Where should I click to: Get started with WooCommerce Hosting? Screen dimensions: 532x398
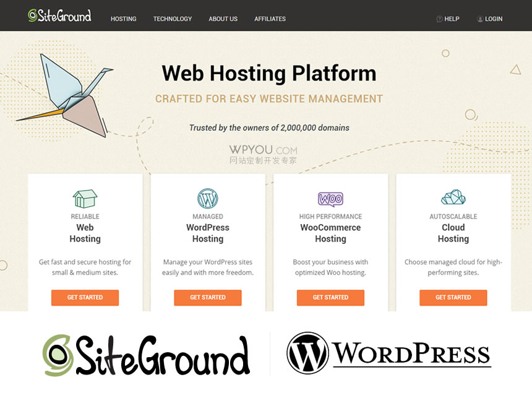[330, 298]
